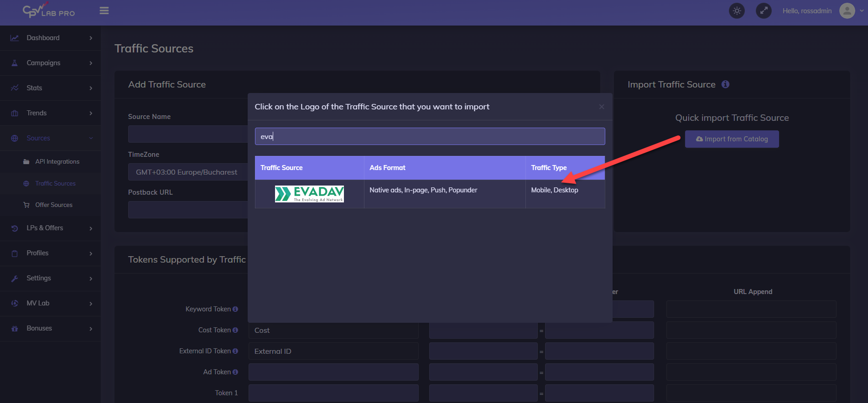Toggle fullscreen mode with arrows icon
The height and width of the screenshot is (403, 868).
coord(764,10)
